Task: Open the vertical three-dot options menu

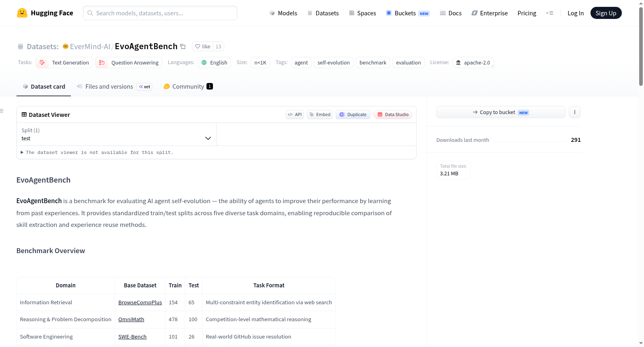Action: 575,112
